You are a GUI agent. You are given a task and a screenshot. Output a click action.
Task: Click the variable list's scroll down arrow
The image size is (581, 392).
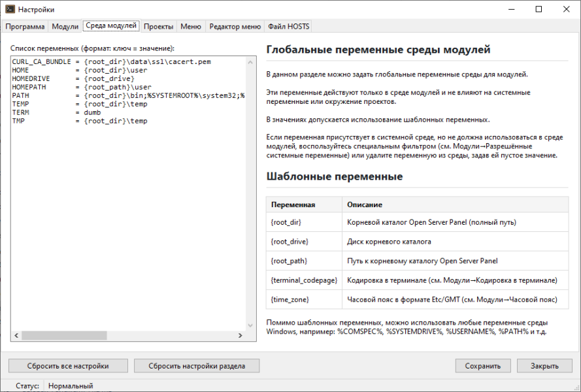(x=250, y=325)
